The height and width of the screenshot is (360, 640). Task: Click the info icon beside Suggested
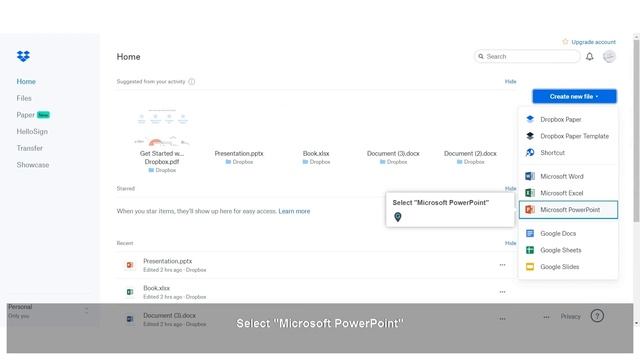point(191,82)
